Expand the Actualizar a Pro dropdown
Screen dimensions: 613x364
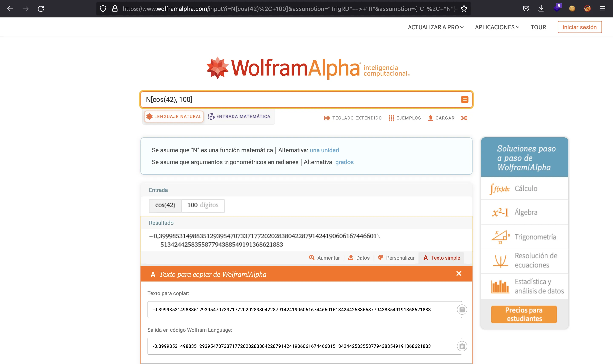[x=435, y=27]
